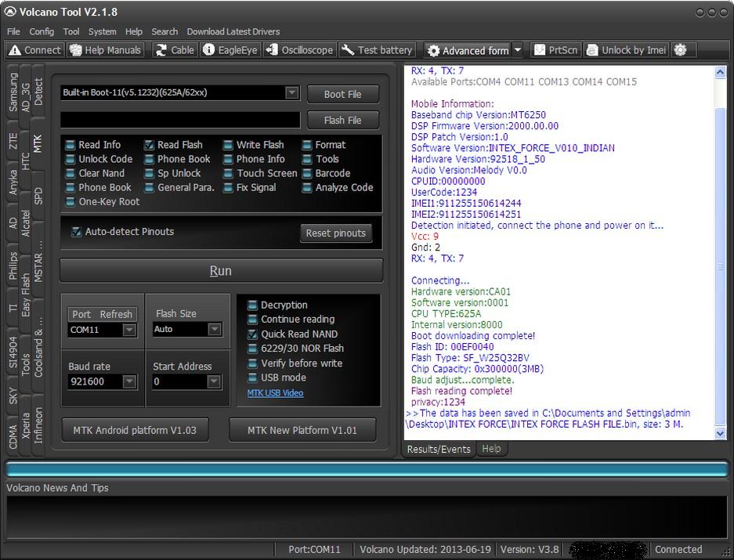734x560 pixels.
Task: Switch to the SPD side tab
Action: coord(38,196)
